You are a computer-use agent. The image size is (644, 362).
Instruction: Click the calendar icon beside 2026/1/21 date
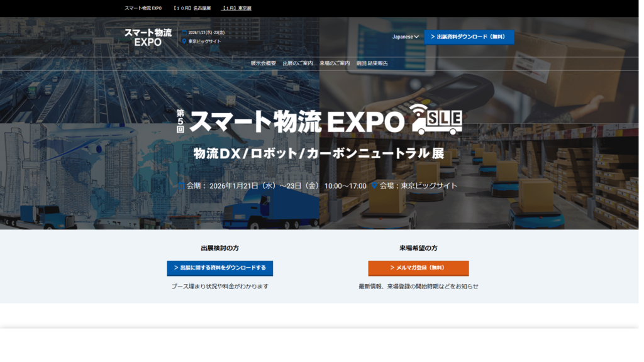point(184,33)
